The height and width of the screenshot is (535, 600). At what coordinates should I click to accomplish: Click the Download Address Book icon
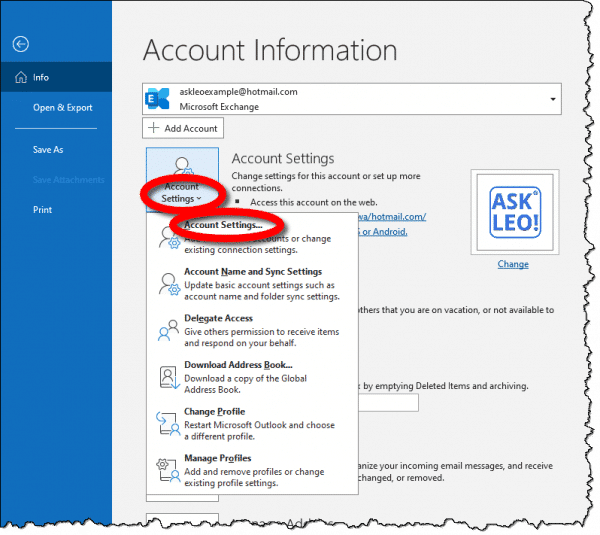point(169,377)
